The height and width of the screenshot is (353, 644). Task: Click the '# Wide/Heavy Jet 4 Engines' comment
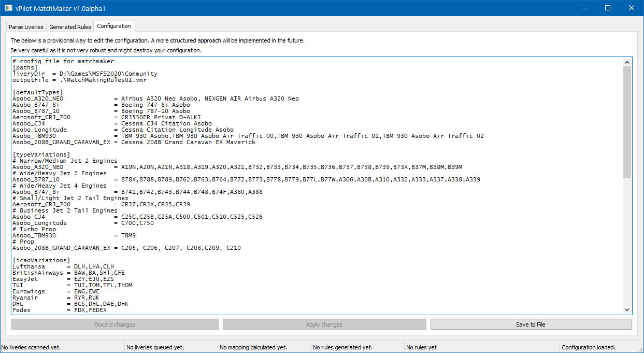point(60,186)
